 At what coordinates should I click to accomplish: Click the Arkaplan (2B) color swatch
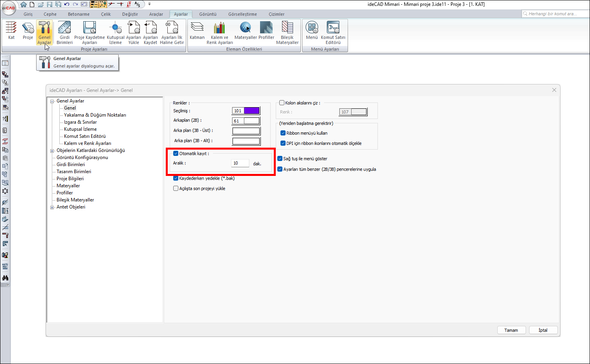click(x=252, y=121)
